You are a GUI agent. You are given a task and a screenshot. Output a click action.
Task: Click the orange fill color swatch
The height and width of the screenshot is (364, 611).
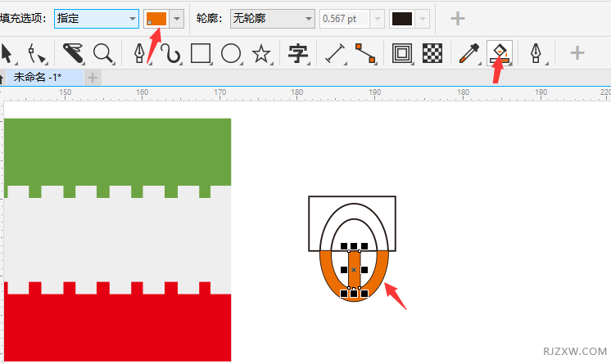tap(156, 19)
